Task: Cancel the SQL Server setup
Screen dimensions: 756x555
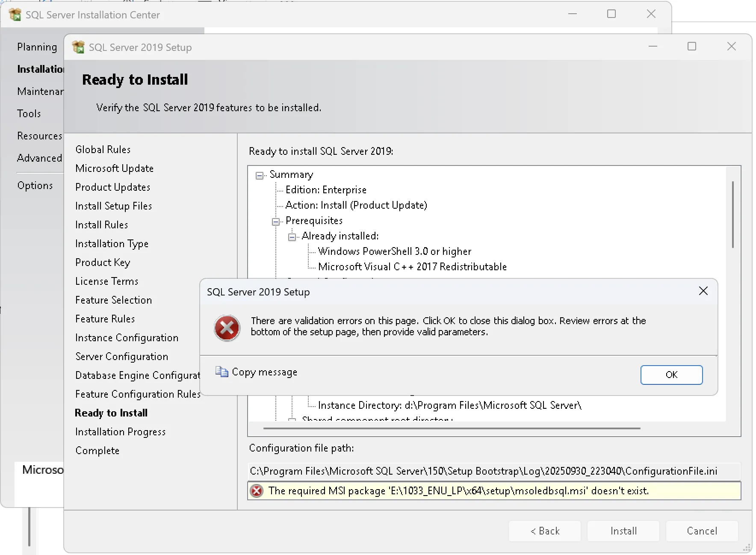Action: click(x=701, y=531)
